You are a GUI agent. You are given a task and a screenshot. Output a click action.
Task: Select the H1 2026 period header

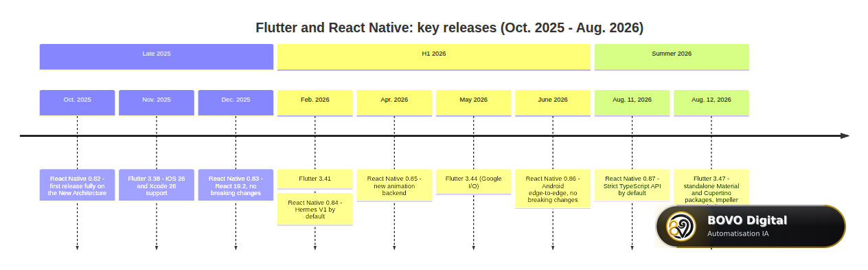pyautogui.click(x=434, y=57)
